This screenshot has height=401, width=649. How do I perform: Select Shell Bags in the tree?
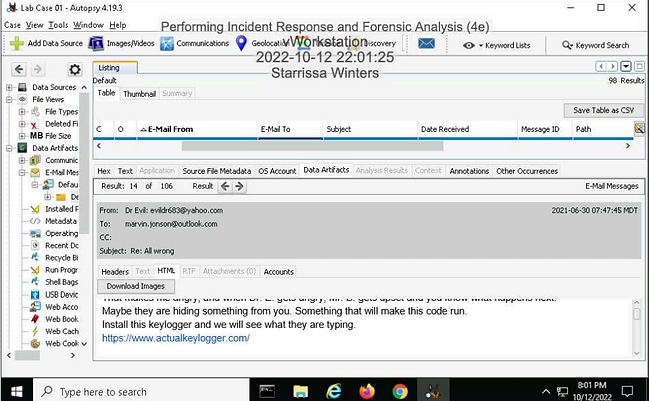click(x=61, y=282)
